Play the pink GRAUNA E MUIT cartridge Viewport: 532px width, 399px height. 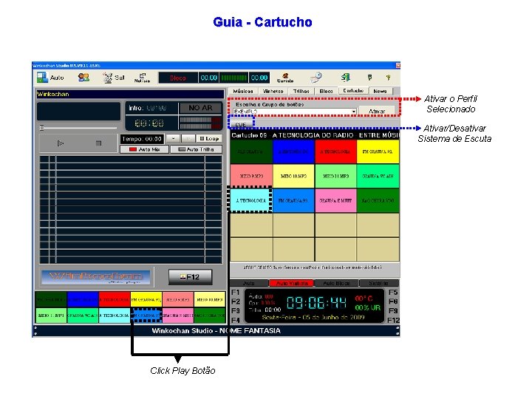coord(335,200)
